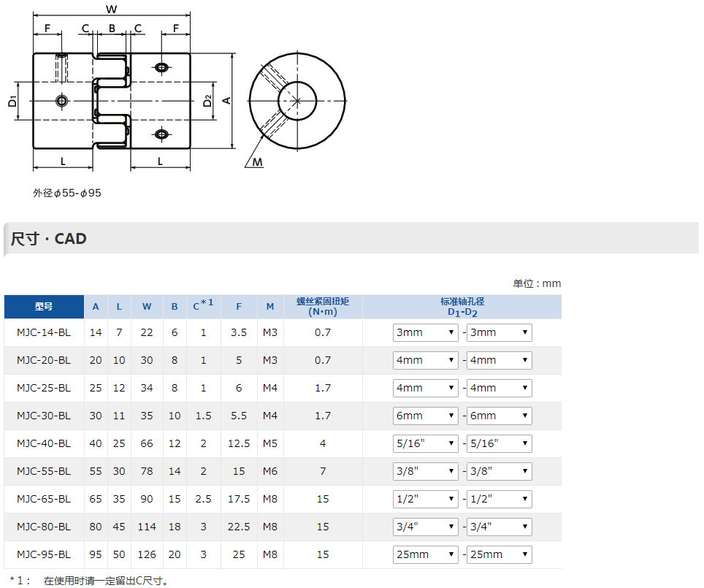Image resolution: width=704 pixels, height=588 pixels.
Task: Click M5 in the MJC-40-BL row
Action: [270, 444]
